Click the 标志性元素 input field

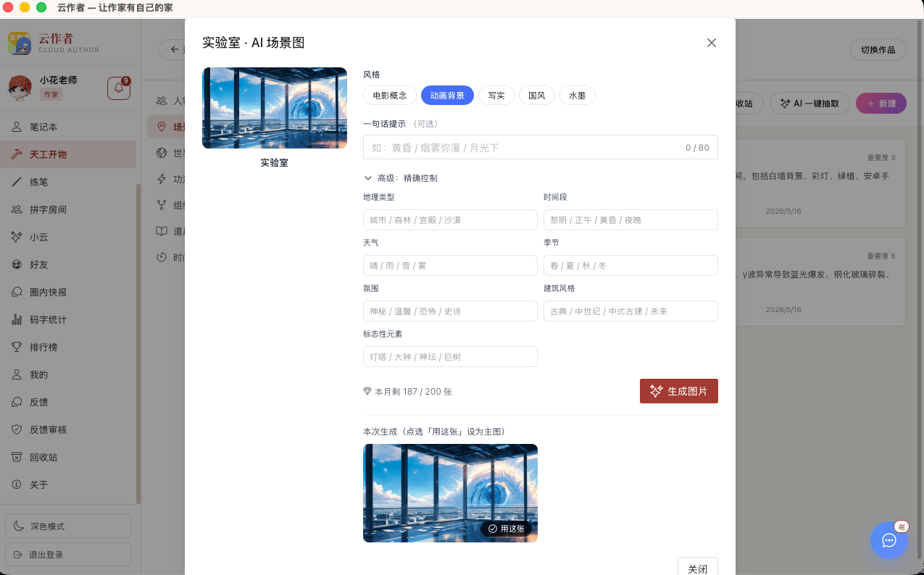tap(450, 356)
